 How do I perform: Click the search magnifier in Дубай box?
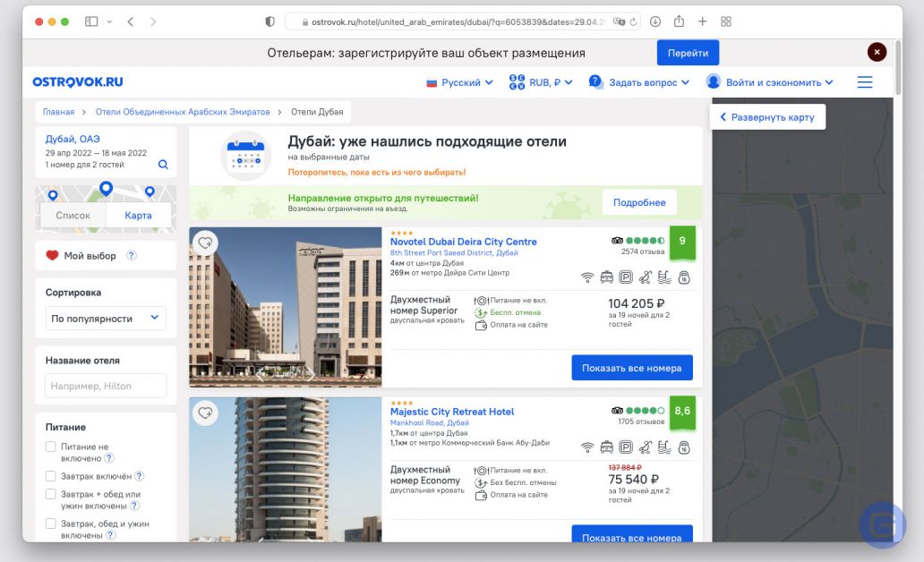[x=163, y=165]
